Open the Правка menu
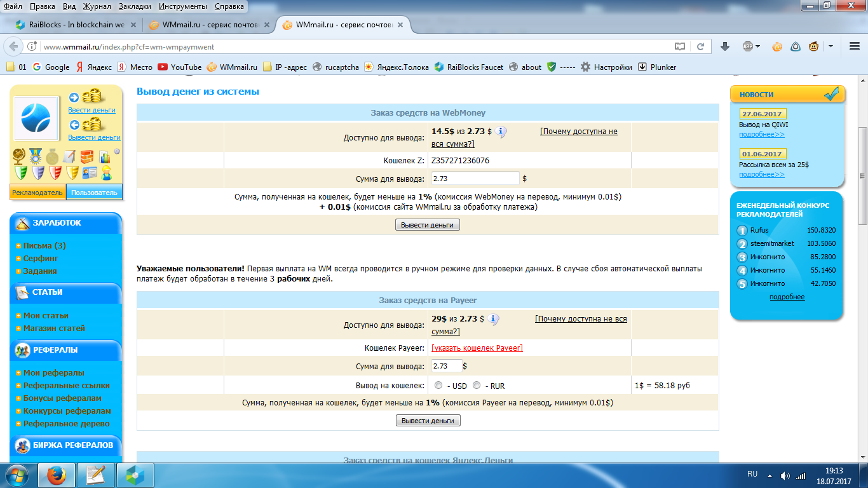Screen dimensions: 868x488 [x=42, y=6]
